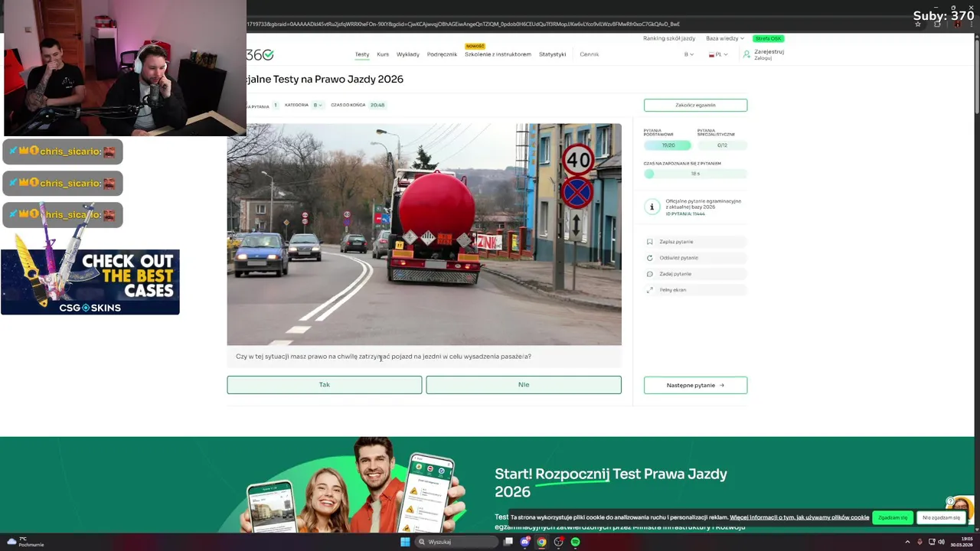
Task: Refresh the question with Odśwież pytanie
Action: coord(695,258)
